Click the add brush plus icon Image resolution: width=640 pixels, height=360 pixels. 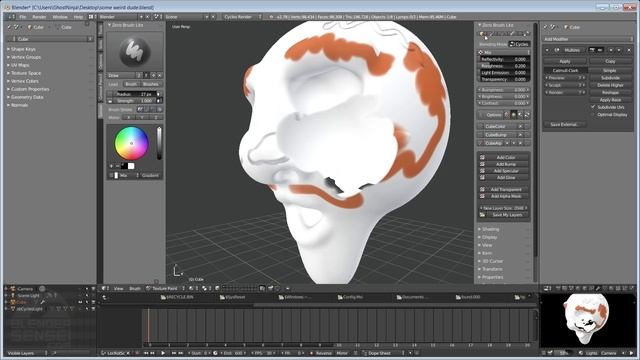coord(153,76)
